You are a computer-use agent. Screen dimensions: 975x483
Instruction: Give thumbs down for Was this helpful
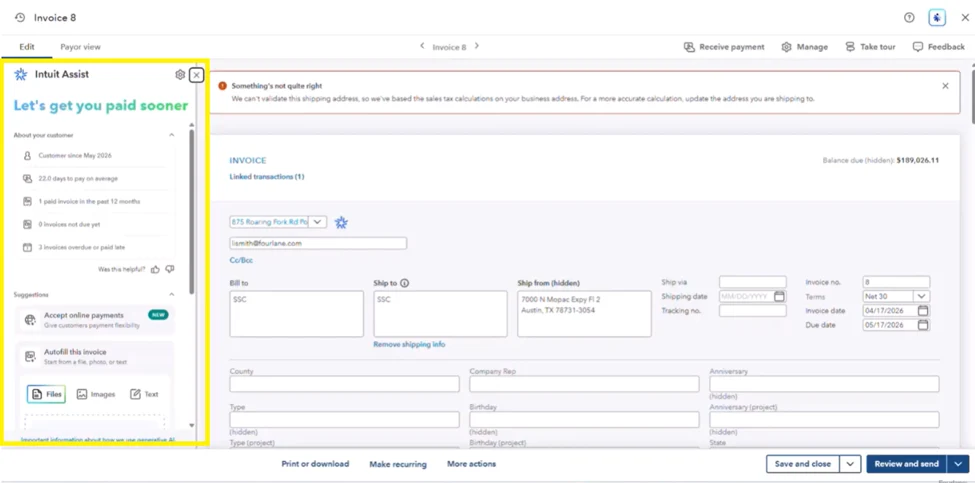click(170, 269)
